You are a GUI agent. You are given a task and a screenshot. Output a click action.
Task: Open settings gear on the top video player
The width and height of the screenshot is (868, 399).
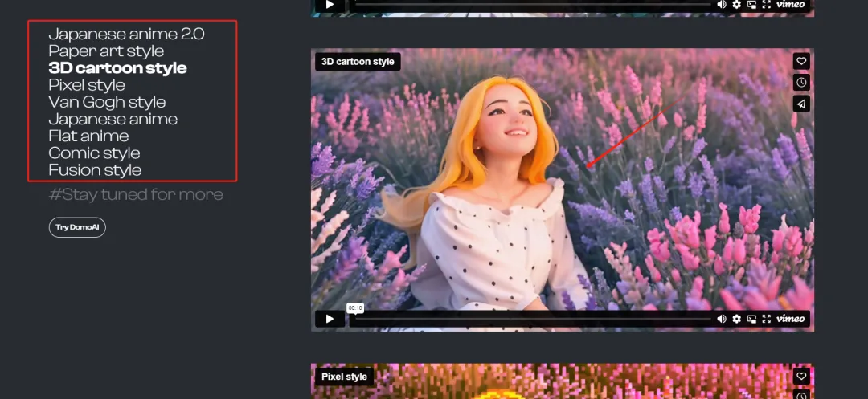(737, 5)
